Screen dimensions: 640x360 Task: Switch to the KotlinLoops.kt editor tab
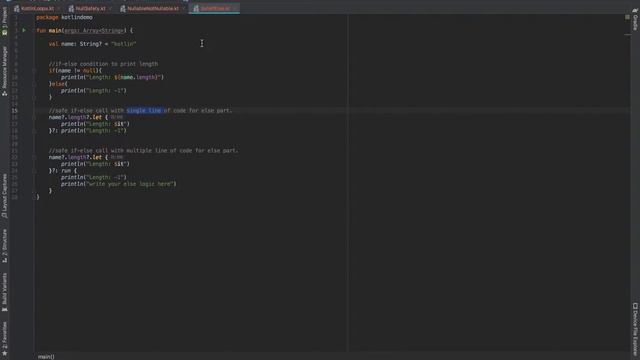pyautogui.click(x=38, y=8)
